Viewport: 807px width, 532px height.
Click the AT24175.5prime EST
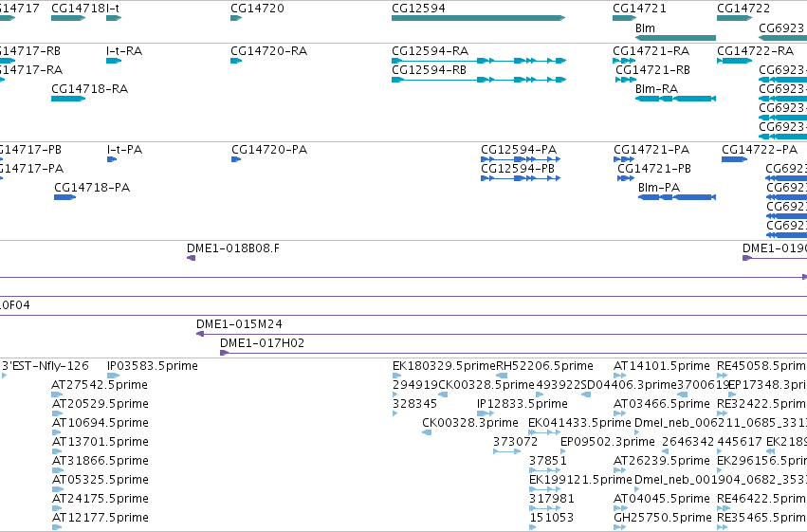[x=57, y=509]
